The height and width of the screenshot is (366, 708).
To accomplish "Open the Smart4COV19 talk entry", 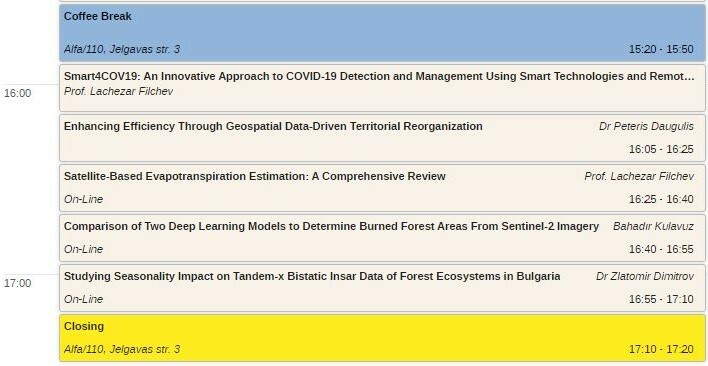I will click(382, 88).
